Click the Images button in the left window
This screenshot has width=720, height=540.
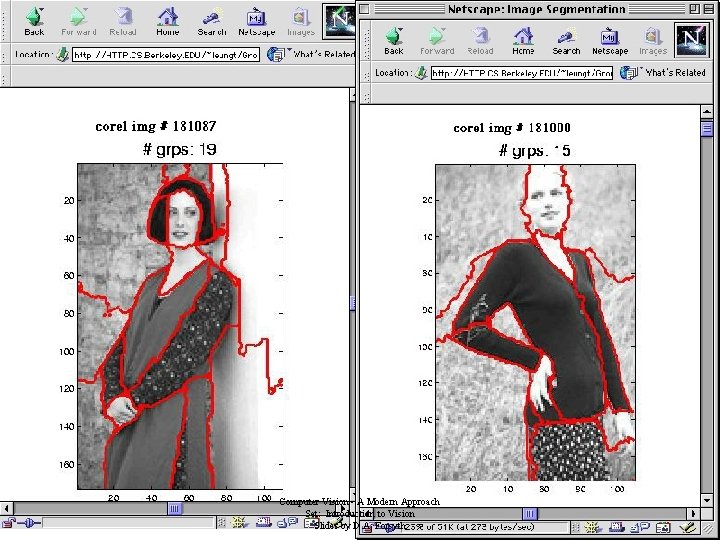click(301, 22)
